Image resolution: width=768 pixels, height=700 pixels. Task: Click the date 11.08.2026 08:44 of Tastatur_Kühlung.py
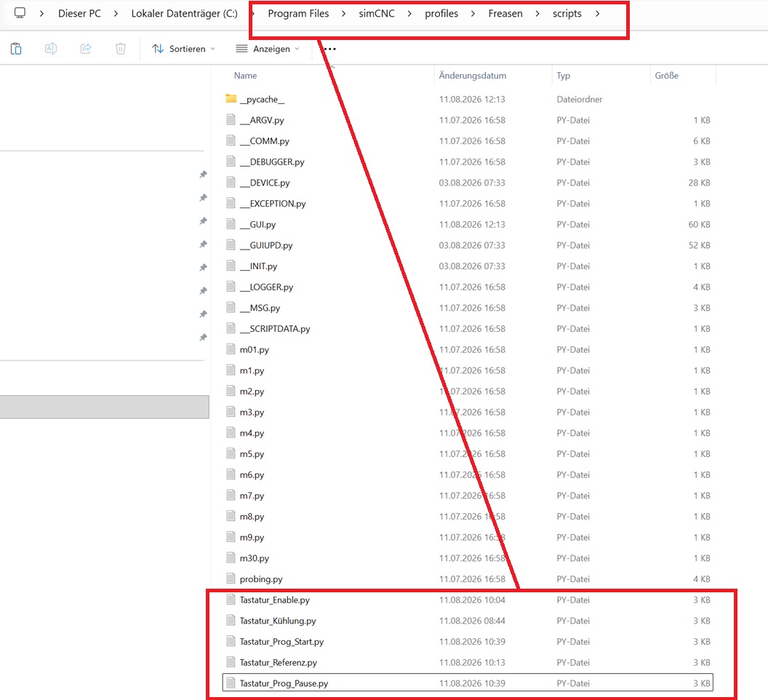pos(472,621)
